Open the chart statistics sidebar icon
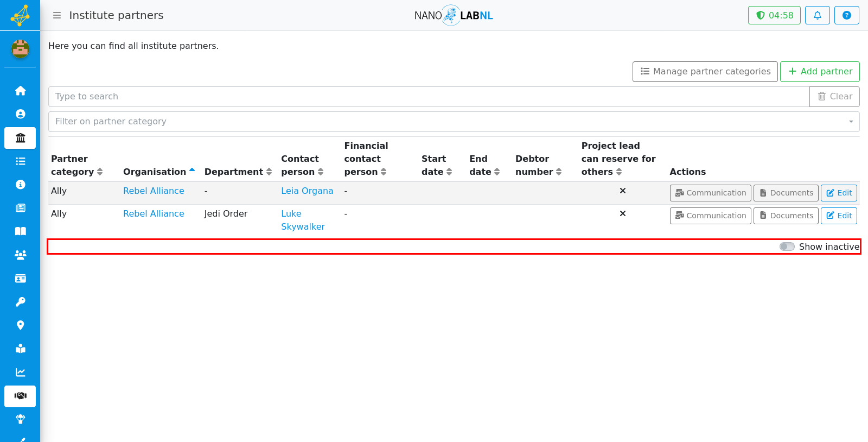The width and height of the screenshot is (868, 442). 20,372
